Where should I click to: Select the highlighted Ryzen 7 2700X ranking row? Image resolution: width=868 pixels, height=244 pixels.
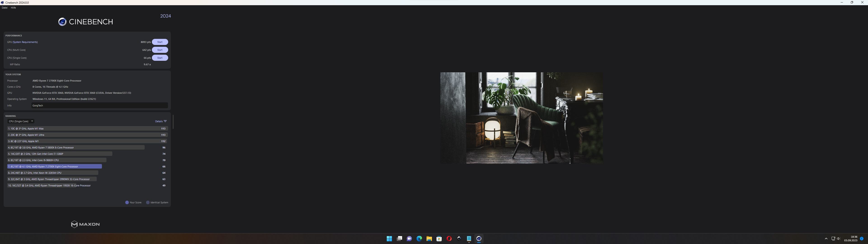(x=54, y=167)
